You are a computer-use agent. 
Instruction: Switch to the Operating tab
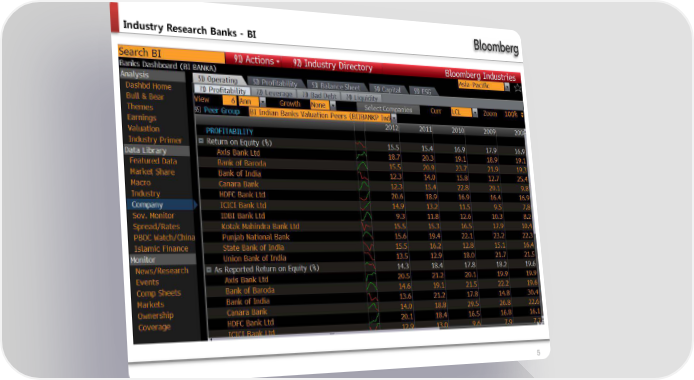(218, 80)
